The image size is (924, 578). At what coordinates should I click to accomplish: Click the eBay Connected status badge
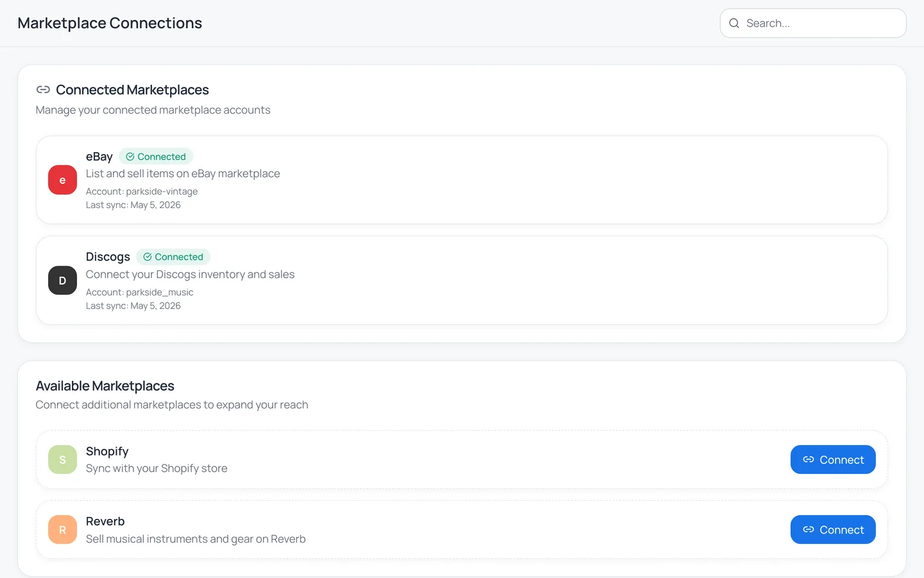coord(156,157)
